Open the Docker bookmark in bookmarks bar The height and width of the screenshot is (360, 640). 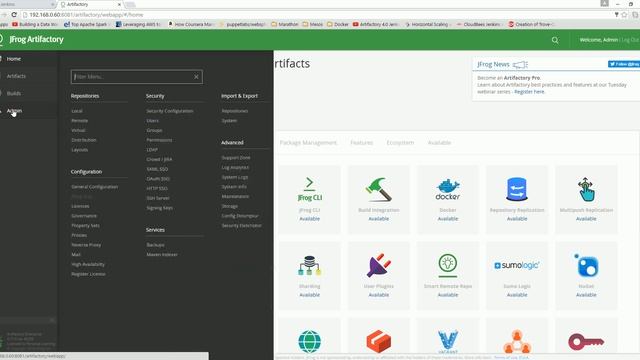[x=338, y=24]
